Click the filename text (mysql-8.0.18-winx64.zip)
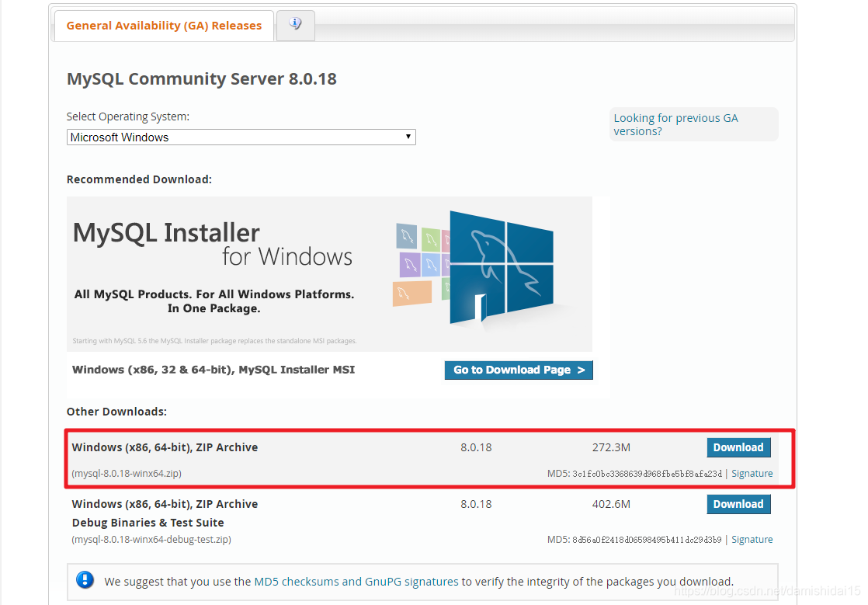This screenshot has height=605, width=868. (127, 473)
